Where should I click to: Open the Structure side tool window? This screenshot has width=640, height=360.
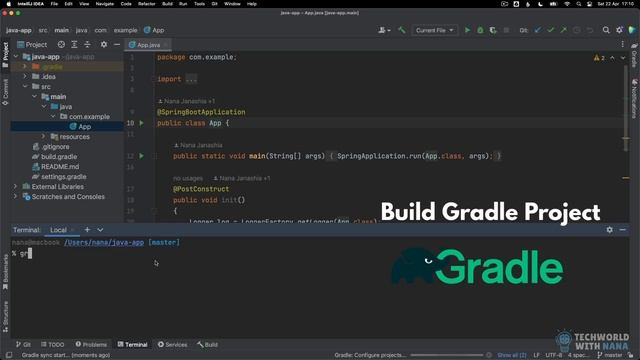pos(5,317)
